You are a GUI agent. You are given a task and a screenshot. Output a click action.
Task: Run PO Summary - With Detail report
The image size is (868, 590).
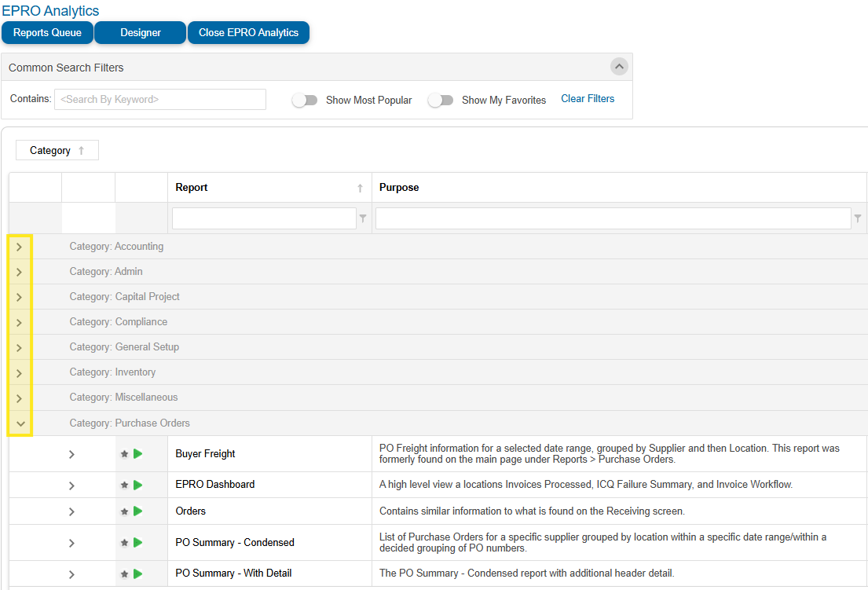tap(138, 573)
